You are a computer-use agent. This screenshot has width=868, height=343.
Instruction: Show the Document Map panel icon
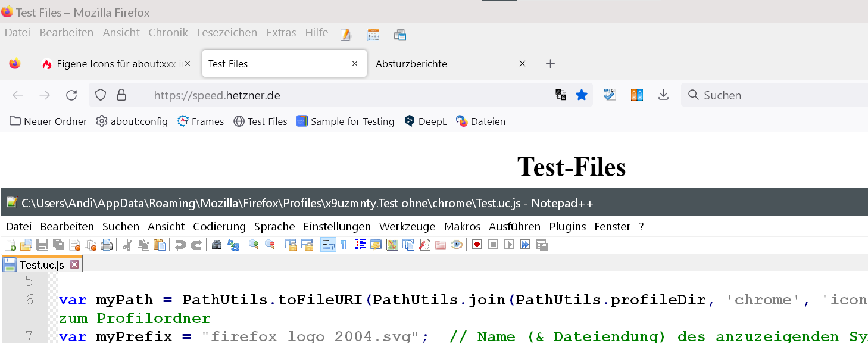click(x=392, y=245)
